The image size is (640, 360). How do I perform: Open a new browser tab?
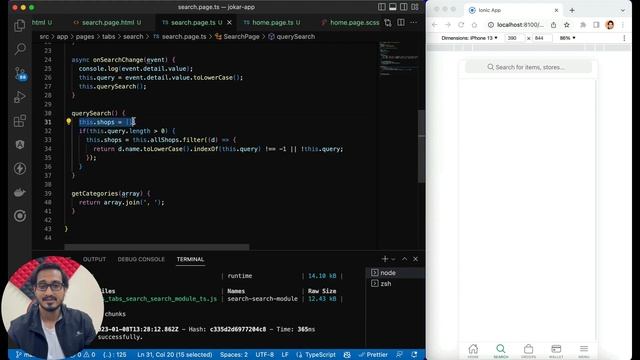(x=572, y=10)
